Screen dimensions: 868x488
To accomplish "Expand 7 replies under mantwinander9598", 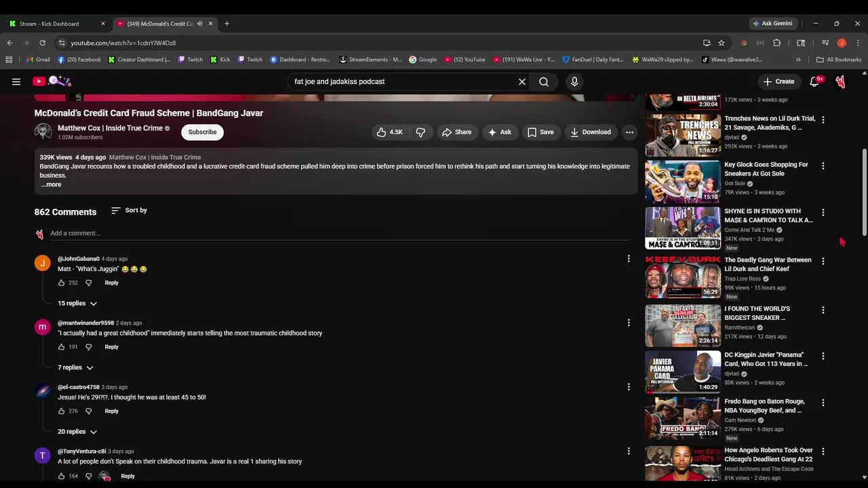I will 75,367.
